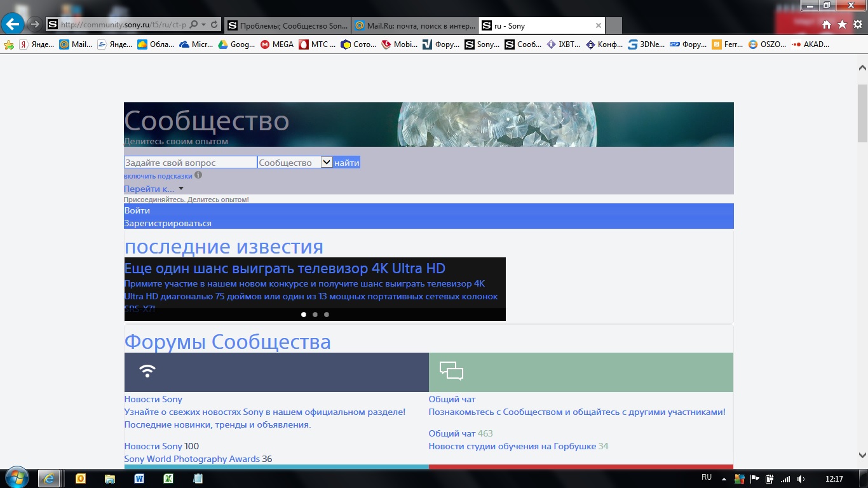Click the chat bubbles icon tile
Screen dimensions: 868x488
(451, 372)
